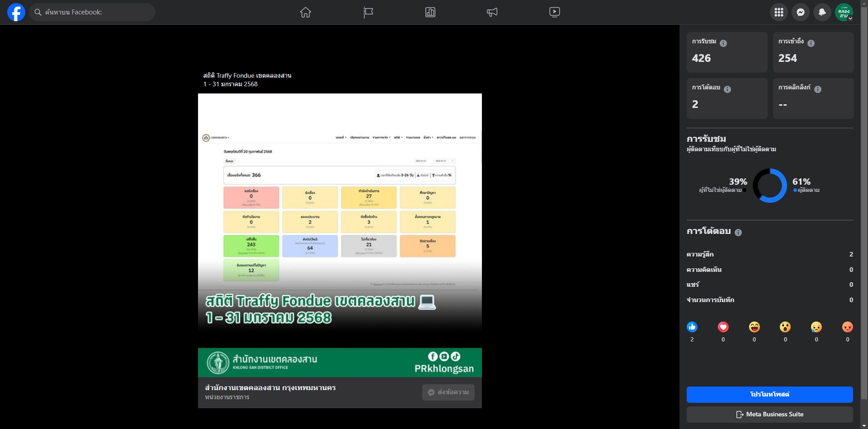Open the Insights chart icon
868x429 pixels.
(430, 12)
